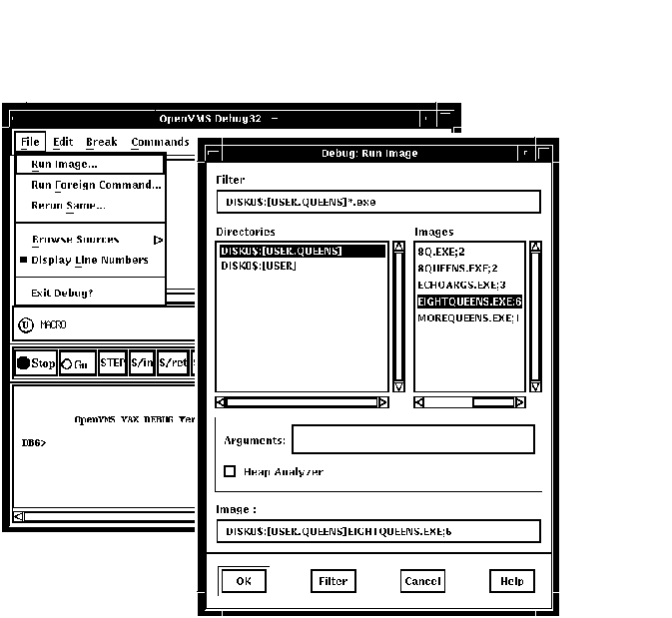Enable the Heap Analyzer checkbox

[230, 471]
